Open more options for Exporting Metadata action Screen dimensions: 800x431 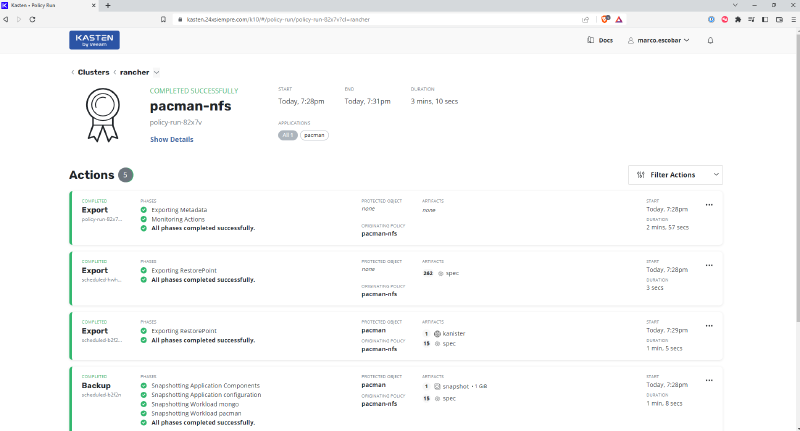point(709,205)
